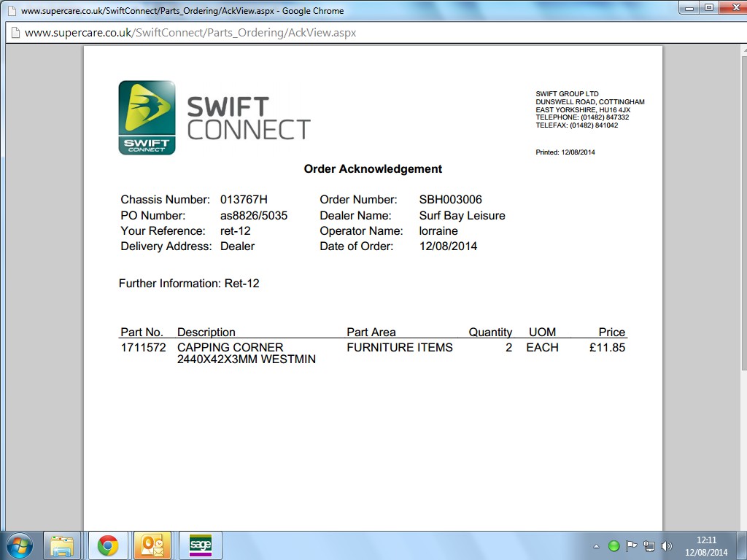Select part number 1711572

(144, 348)
